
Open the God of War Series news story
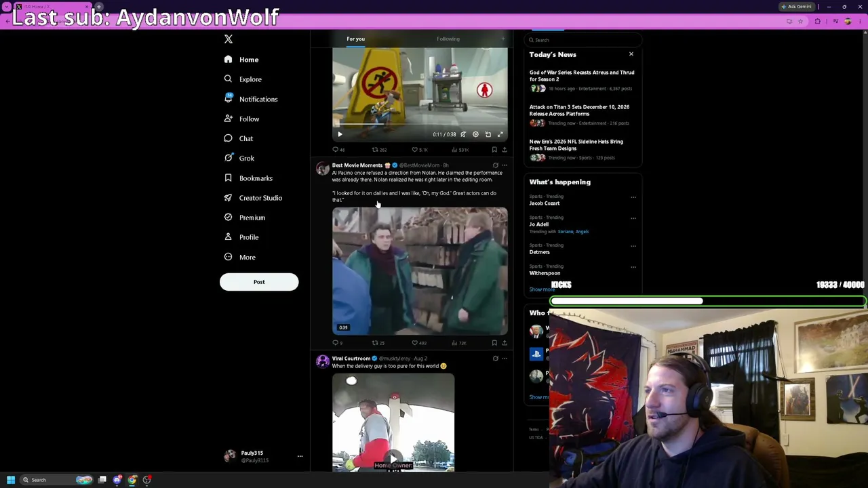point(582,80)
